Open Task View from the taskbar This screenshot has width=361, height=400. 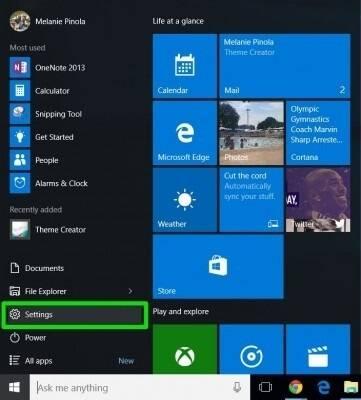(265, 387)
